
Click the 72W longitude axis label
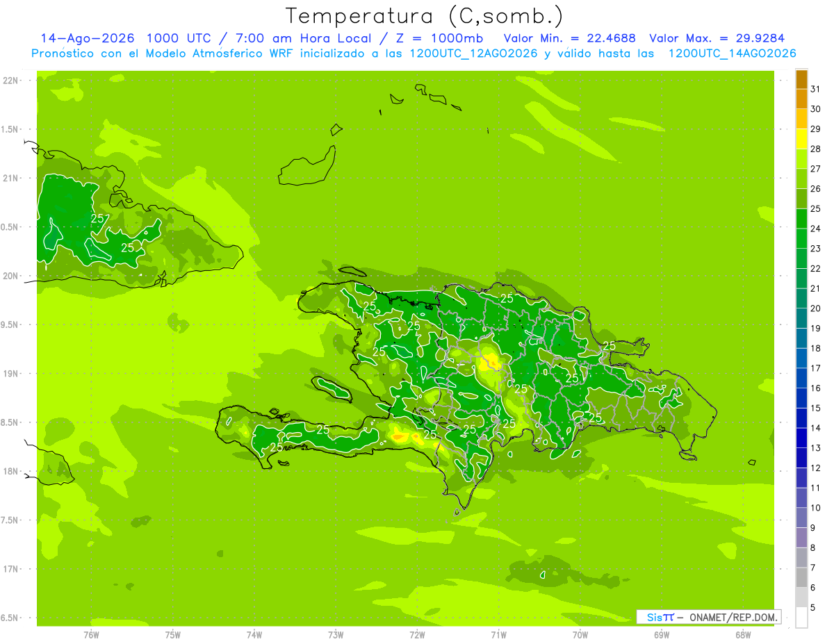(x=417, y=635)
